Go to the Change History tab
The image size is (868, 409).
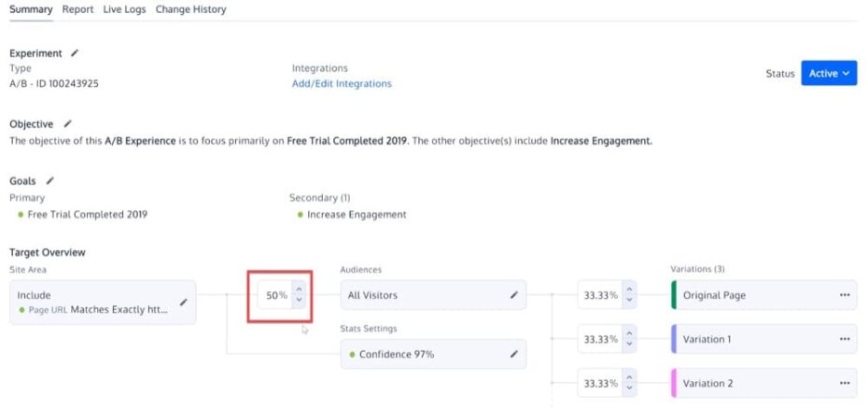coord(190,9)
